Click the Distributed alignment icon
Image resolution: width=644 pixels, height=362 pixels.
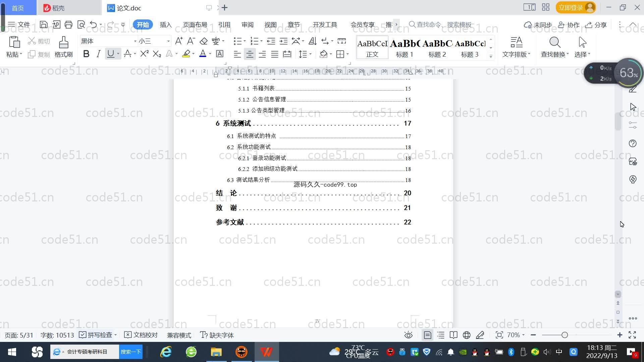coord(287,54)
